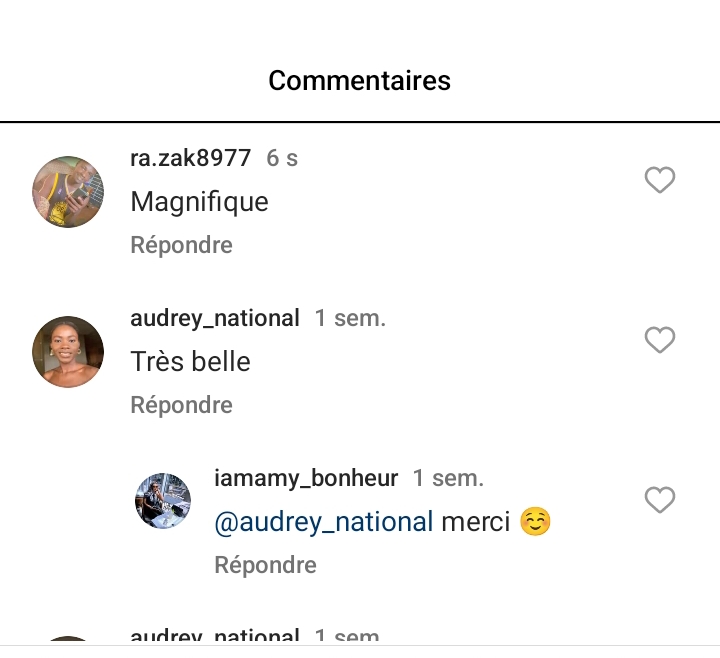Follow the blue @audrey_national mention
Image resolution: width=720 pixels, height=658 pixels.
click(x=324, y=522)
